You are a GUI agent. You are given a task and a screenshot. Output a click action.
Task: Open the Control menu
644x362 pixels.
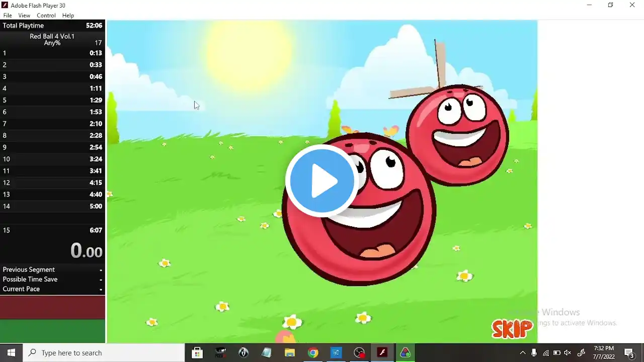coord(46,16)
